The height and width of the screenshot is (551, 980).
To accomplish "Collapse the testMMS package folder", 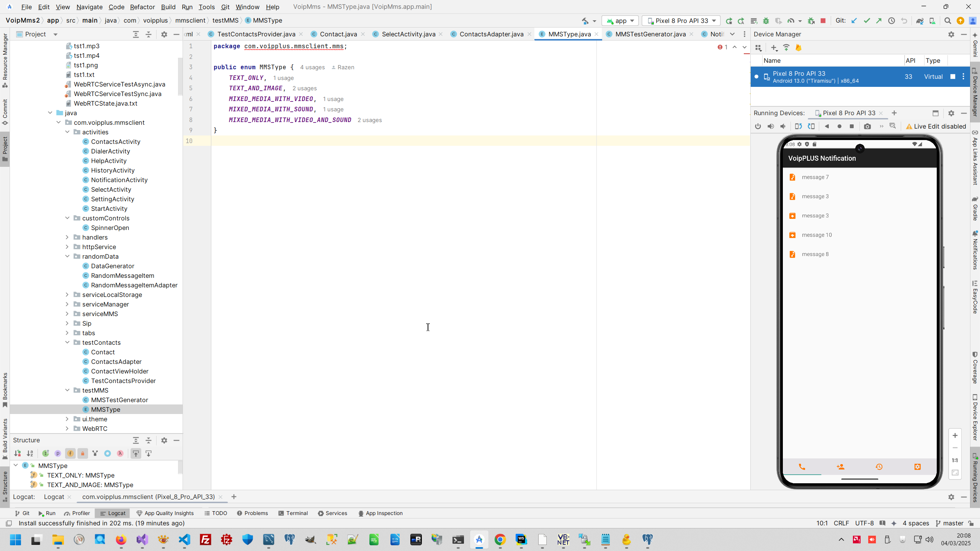I will 67,390.
